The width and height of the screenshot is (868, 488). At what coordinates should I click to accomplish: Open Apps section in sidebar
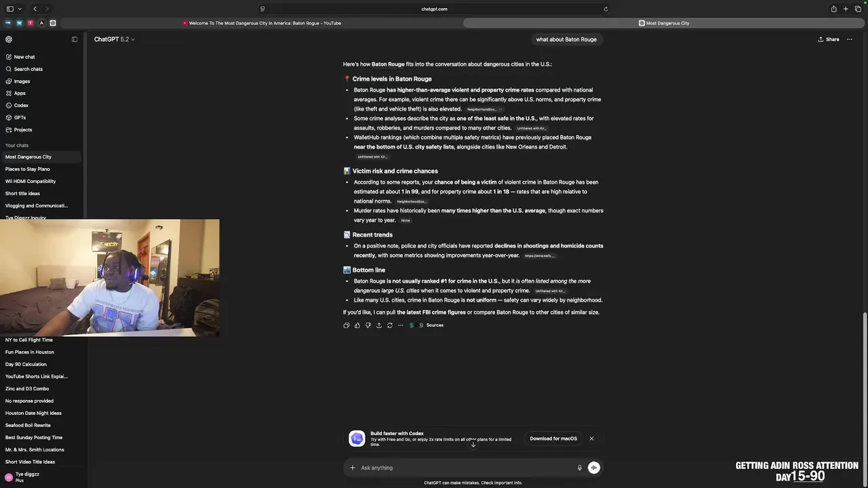20,94
